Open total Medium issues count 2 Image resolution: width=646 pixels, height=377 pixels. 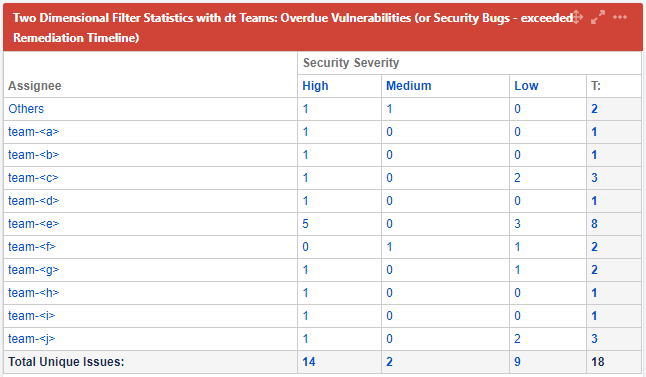389,362
